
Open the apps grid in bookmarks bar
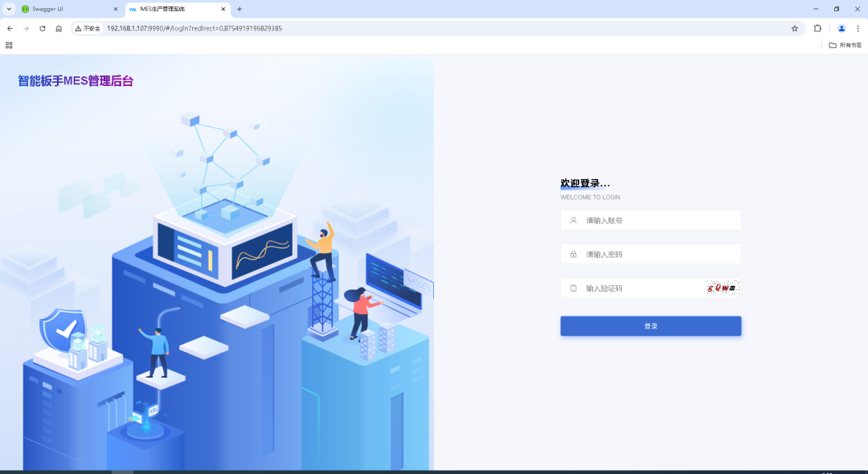pyautogui.click(x=9, y=45)
